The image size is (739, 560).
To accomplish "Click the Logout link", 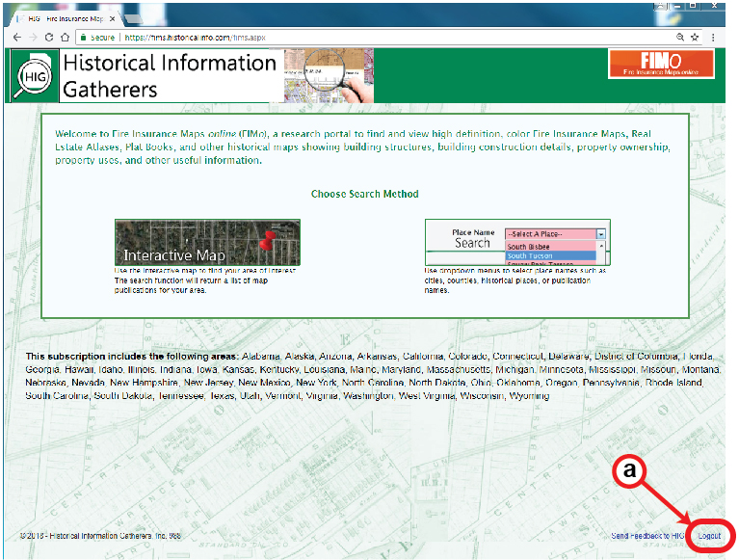I will (x=709, y=535).
